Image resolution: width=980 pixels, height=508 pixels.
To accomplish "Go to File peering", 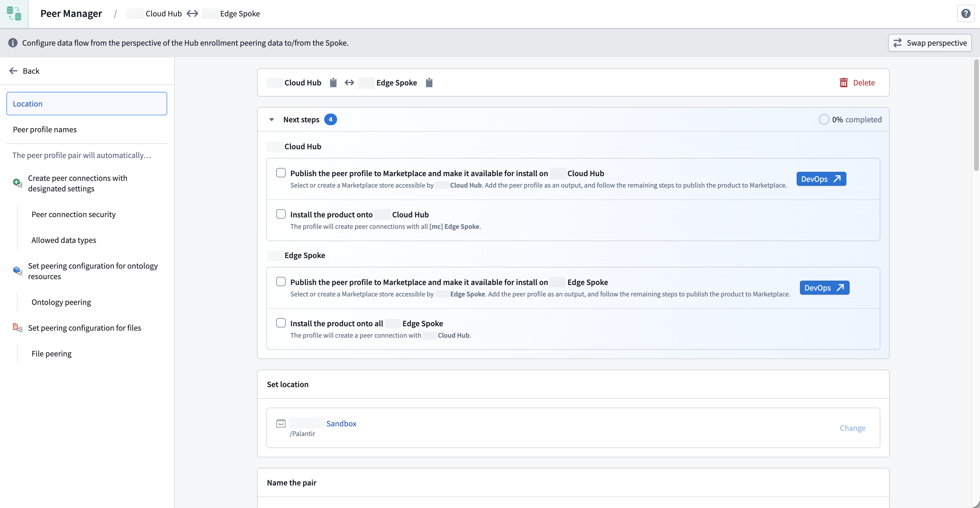I will (x=51, y=354).
